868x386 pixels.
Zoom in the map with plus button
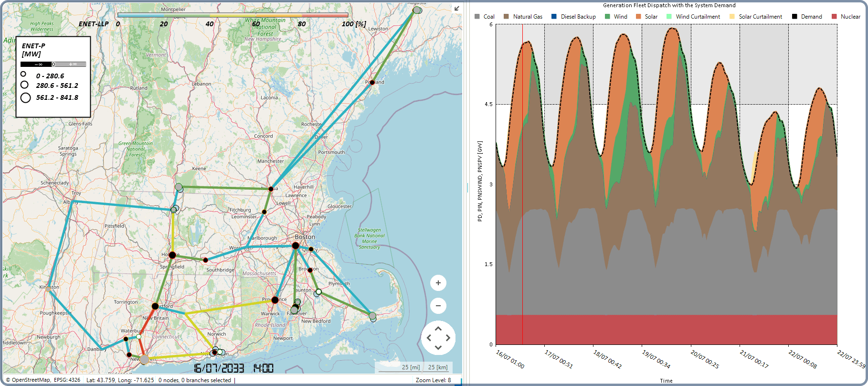tap(438, 283)
